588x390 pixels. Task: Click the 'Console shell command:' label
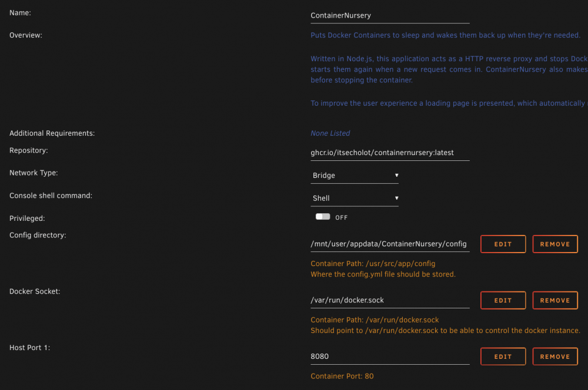click(51, 196)
